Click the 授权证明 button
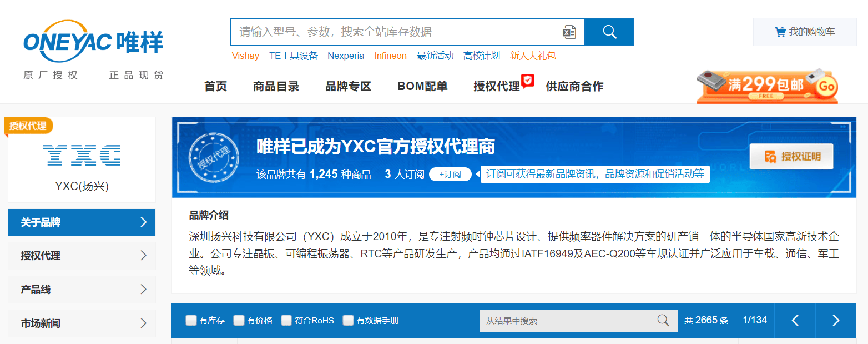Viewport: 868px width, 344px height. click(x=791, y=157)
